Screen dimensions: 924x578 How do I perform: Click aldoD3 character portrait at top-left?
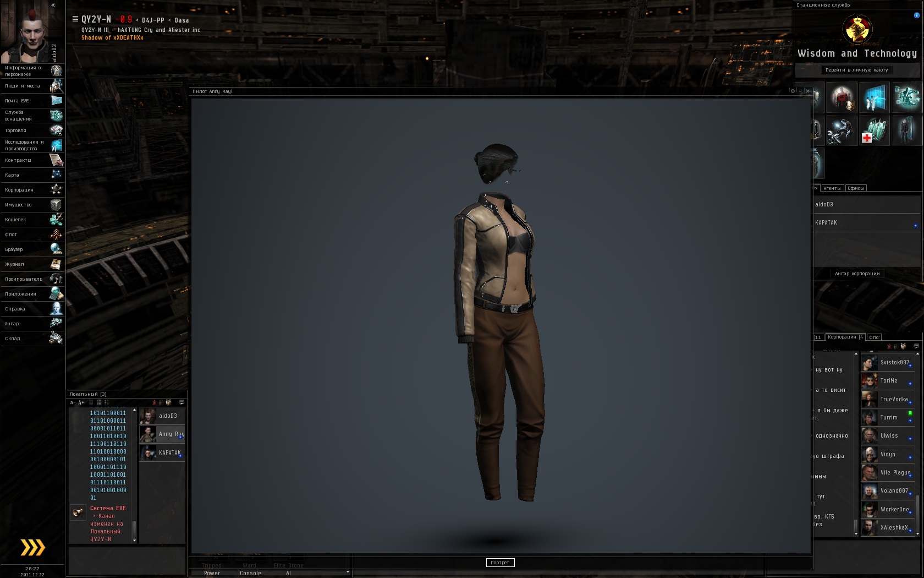(25, 32)
